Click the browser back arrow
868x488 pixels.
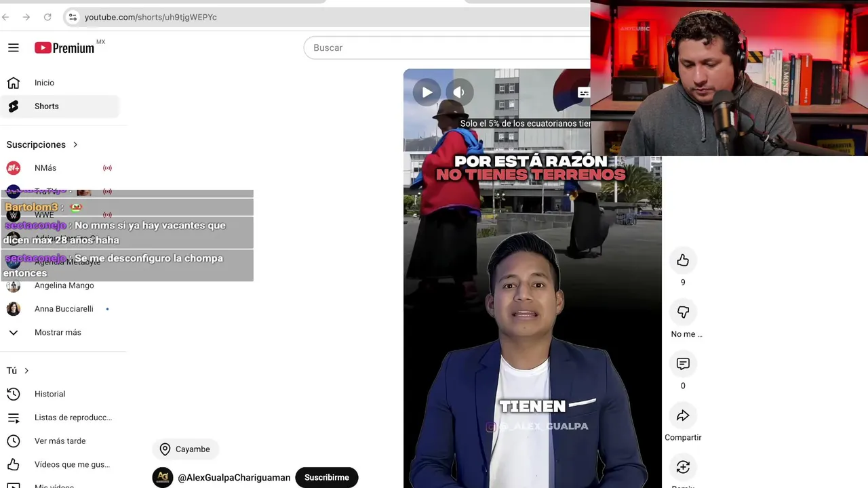[x=5, y=17]
